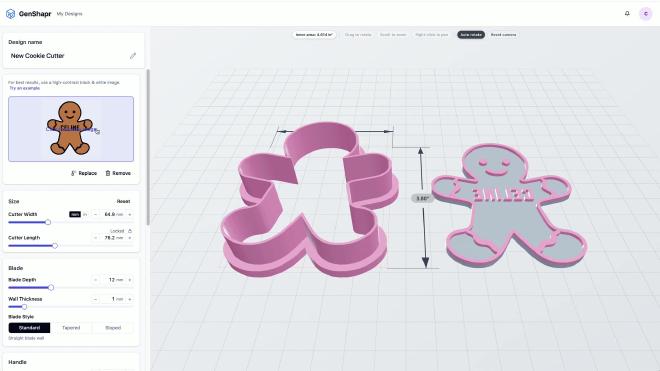Reset the Size settings

point(123,201)
